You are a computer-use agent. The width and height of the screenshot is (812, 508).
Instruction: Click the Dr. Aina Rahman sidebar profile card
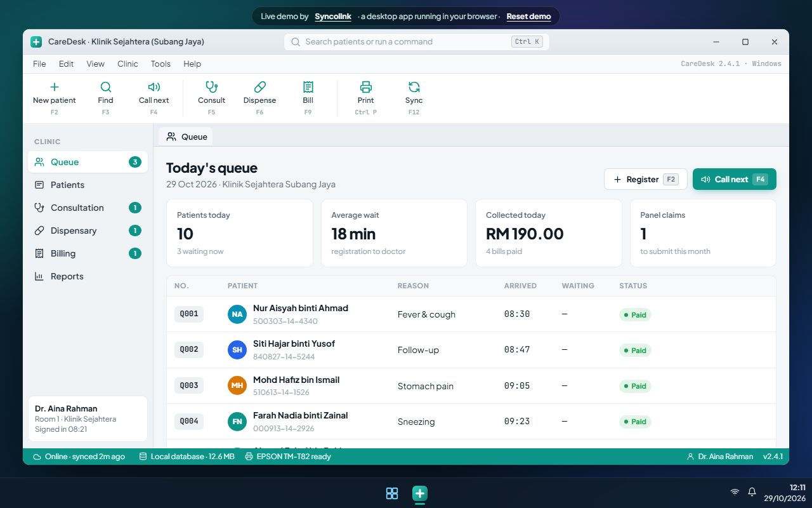(88, 419)
